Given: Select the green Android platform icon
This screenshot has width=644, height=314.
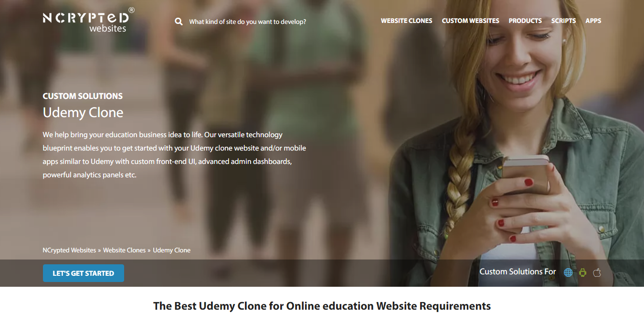Looking at the screenshot, I should pos(582,272).
